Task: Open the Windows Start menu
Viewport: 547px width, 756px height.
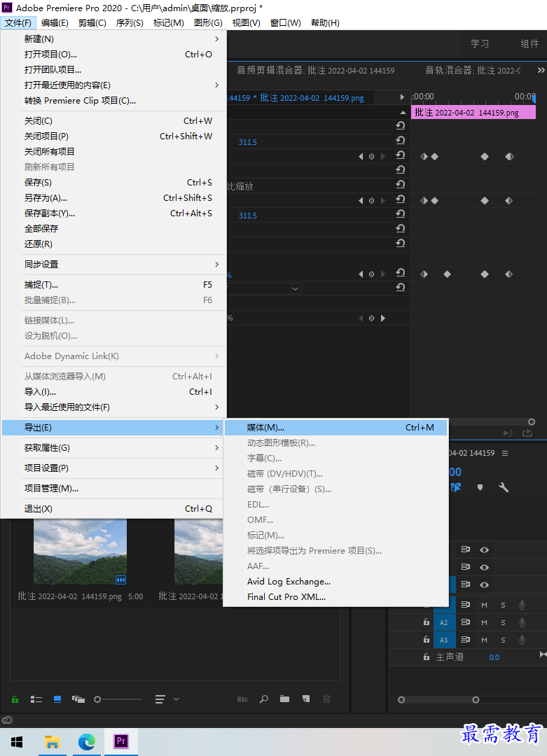Action: coord(17,741)
